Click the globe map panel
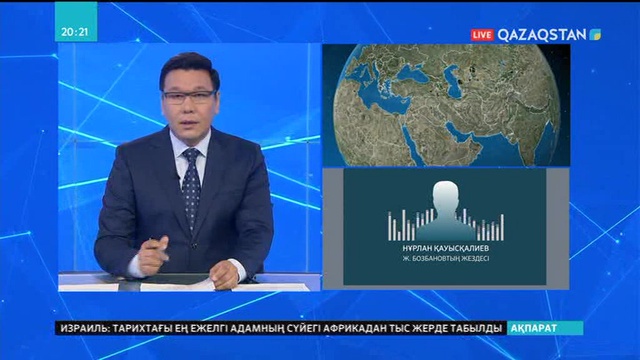 click(x=446, y=105)
